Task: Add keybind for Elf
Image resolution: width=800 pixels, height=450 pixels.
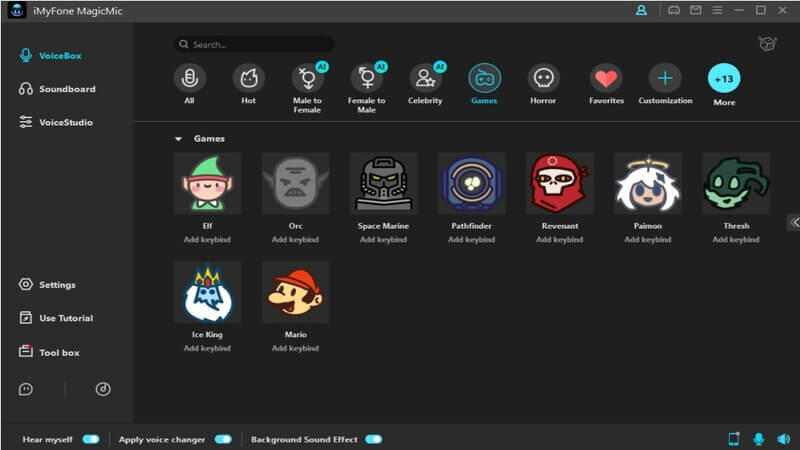Action: click(x=207, y=239)
